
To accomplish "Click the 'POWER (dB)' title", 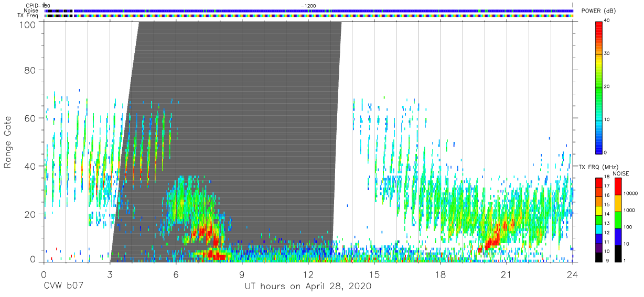I will [x=598, y=12].
